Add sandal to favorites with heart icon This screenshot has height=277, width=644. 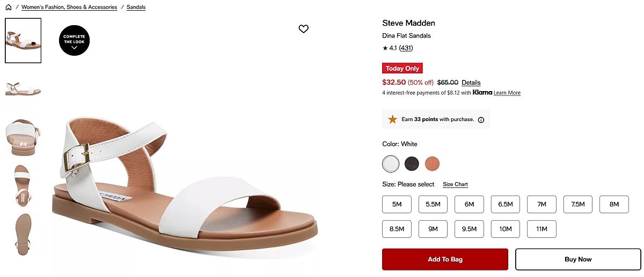pos(304,29)
